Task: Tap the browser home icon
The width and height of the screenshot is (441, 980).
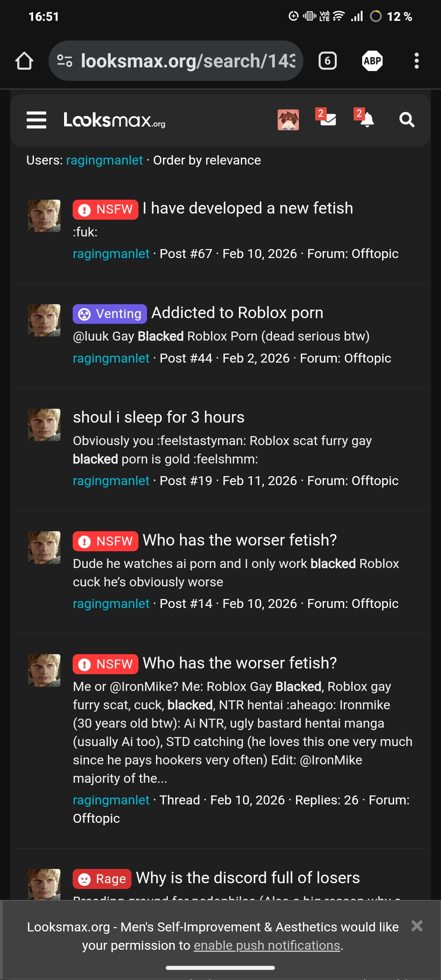Action: 24,61
